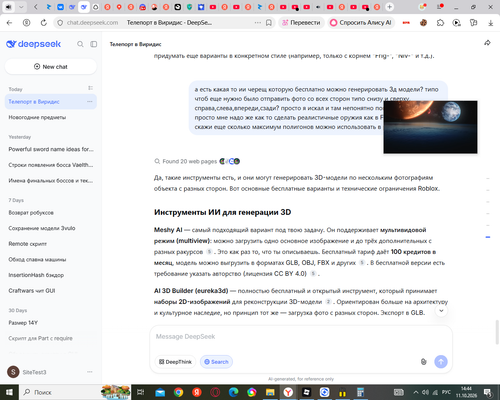Click the speaker icon on first browser tab

pyautogui.click(x=9, y=7)
